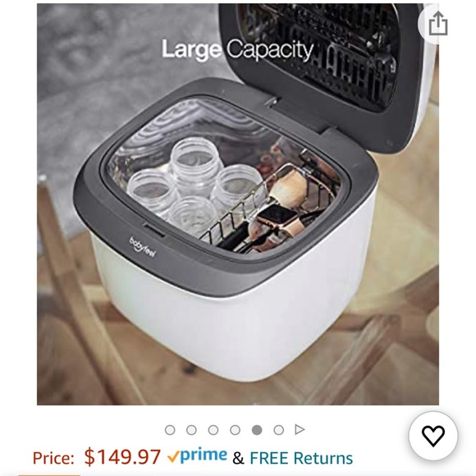Screen dimensions: 476x476
Task: Add item to wishlist with heart icon
Action: coord(433,436)
